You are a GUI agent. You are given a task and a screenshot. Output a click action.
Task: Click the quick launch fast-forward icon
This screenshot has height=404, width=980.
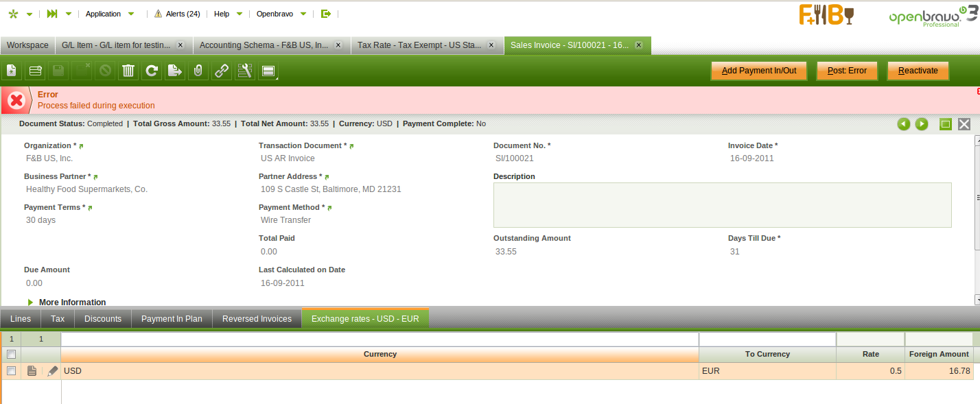pos(52,14)
